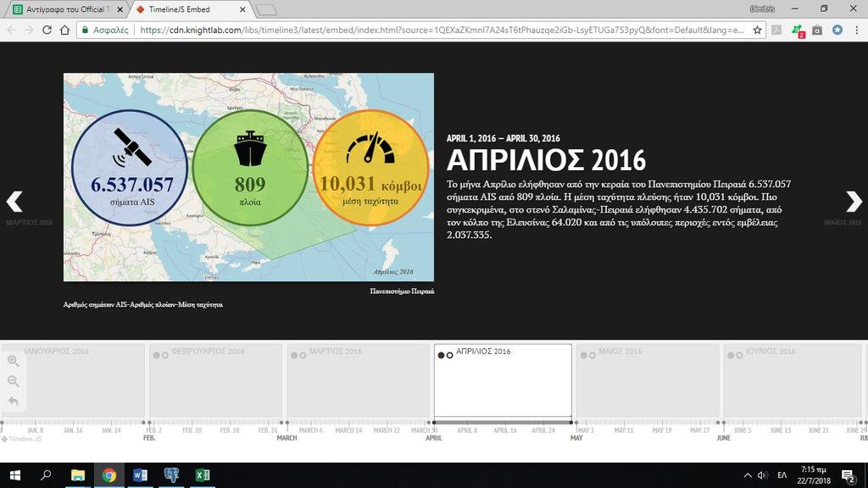Show hidden system tray icons
Viewport: 868px width, 488px height.
coord(748,475)
